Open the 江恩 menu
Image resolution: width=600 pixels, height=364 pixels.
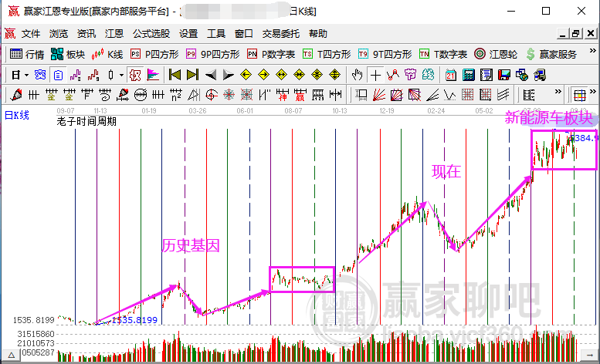[x=114, y=34]
